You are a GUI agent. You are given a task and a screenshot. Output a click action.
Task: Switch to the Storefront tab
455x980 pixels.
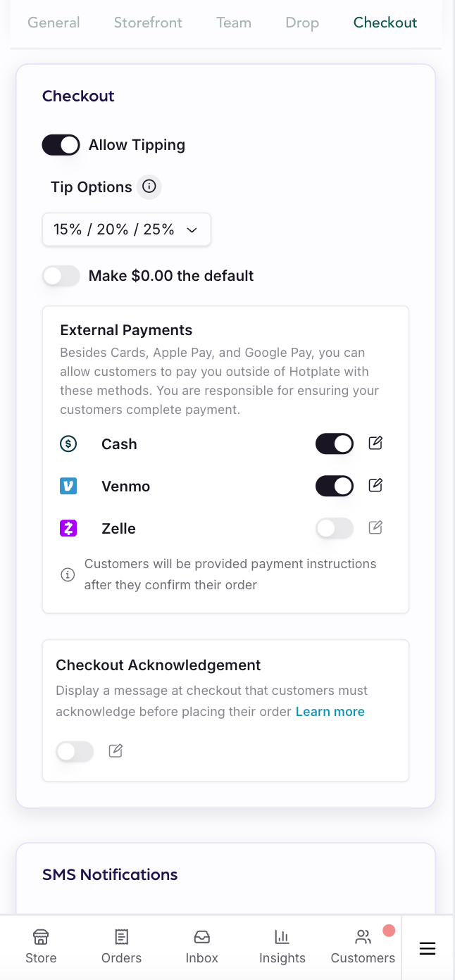[x=148, y=23]
